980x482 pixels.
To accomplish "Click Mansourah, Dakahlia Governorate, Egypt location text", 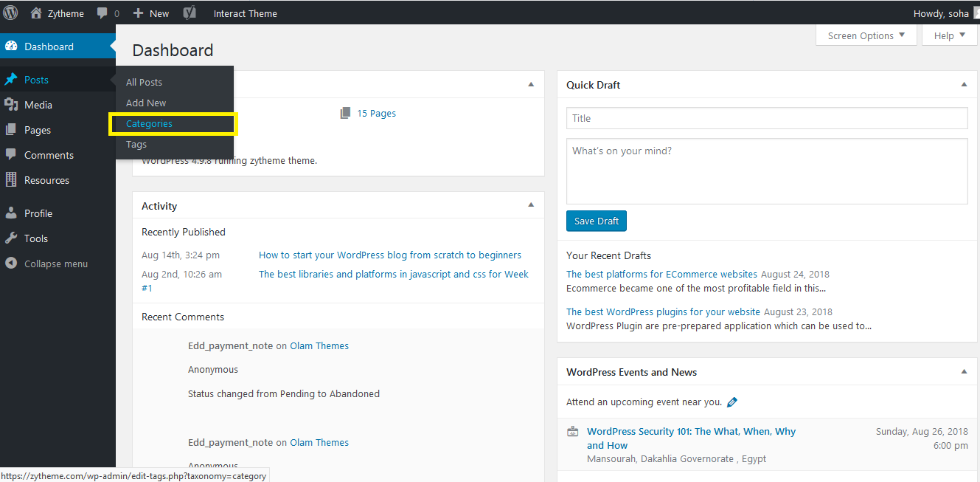I will click(x=676, y=458).
